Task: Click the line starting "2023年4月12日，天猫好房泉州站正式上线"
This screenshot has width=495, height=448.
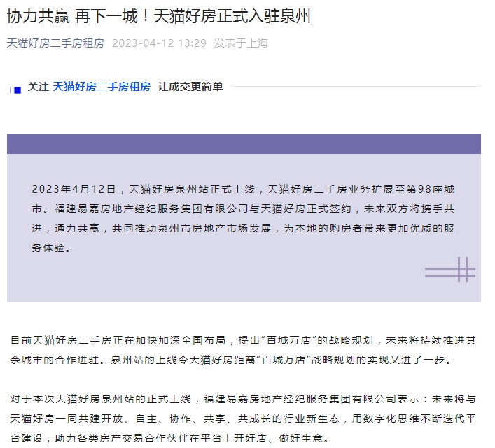Action: pos(243,189)
